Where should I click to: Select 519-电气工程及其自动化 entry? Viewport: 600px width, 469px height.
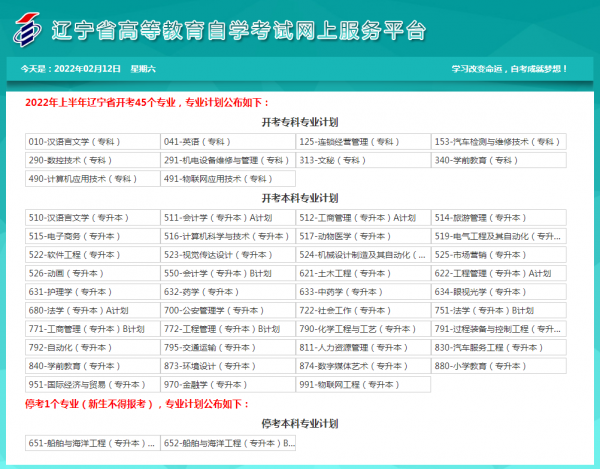coord(499,236)
